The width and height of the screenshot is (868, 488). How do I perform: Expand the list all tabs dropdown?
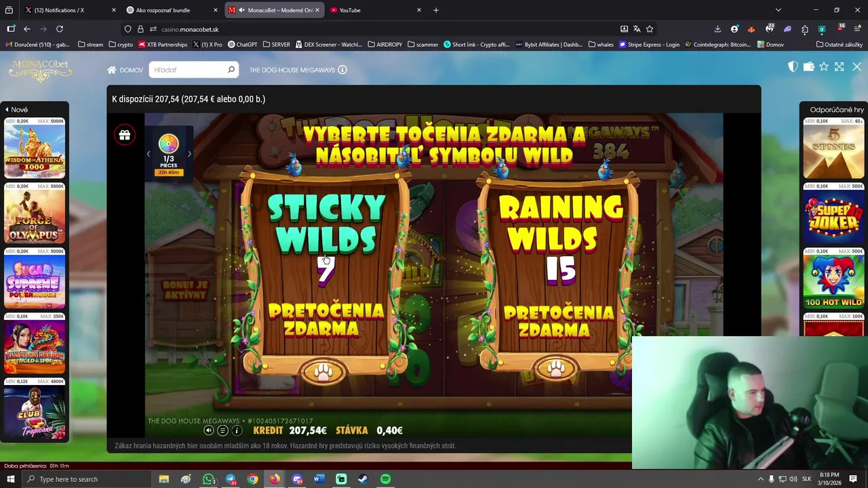[778, 10]
